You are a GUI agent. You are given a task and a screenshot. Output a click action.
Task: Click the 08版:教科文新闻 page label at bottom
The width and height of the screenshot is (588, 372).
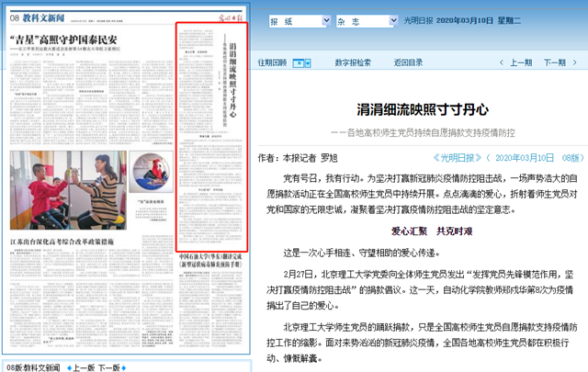[x=34, y=366]
